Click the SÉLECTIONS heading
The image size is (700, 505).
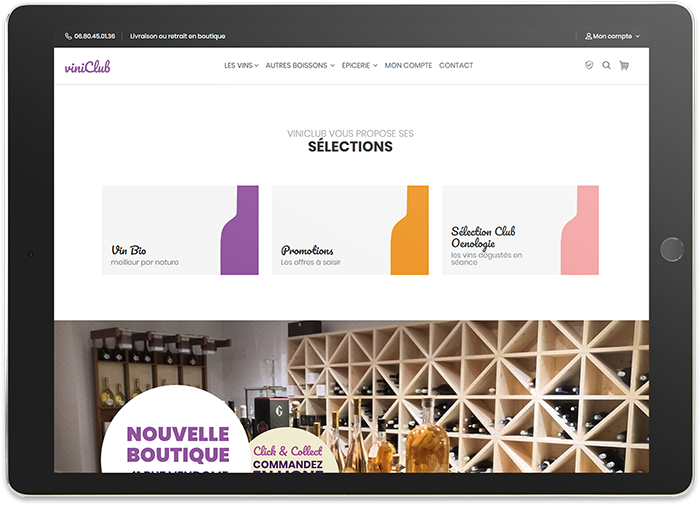pyautogui.click(x=350, y=146)
